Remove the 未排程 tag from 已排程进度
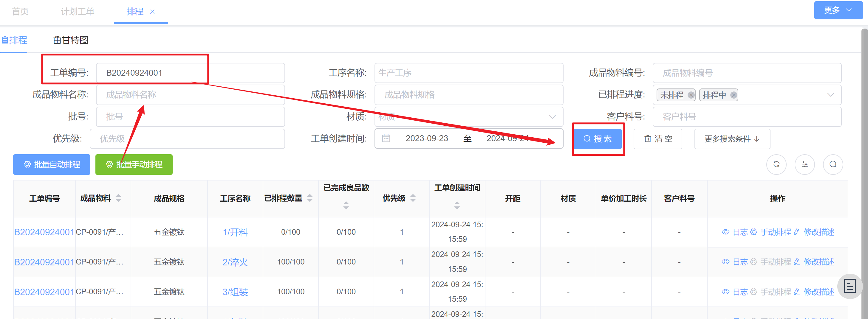The height and width of the screenshot is (319, 868). (691, 95)
